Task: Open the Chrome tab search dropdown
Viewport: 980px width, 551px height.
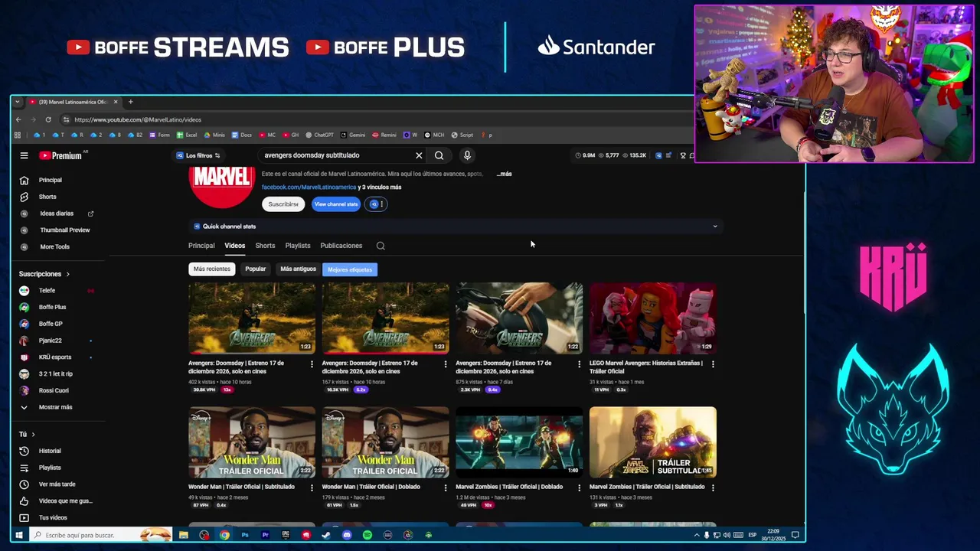Action: 17,102
